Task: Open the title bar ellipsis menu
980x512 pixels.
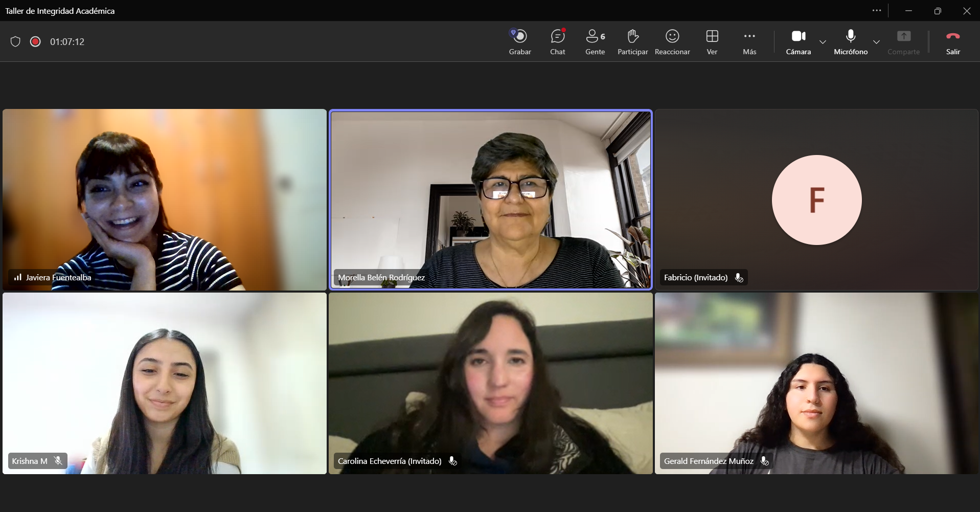Action: point(877,10)
